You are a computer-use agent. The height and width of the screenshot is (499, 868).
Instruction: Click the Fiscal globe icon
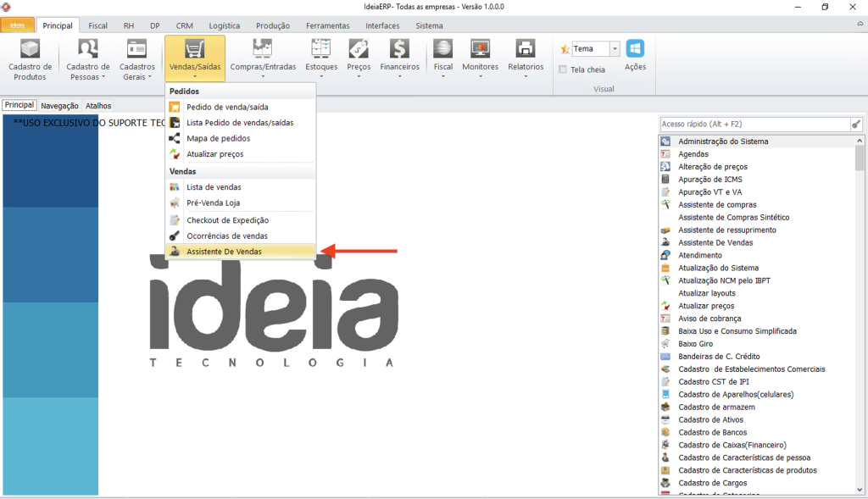tap(442, 49)
